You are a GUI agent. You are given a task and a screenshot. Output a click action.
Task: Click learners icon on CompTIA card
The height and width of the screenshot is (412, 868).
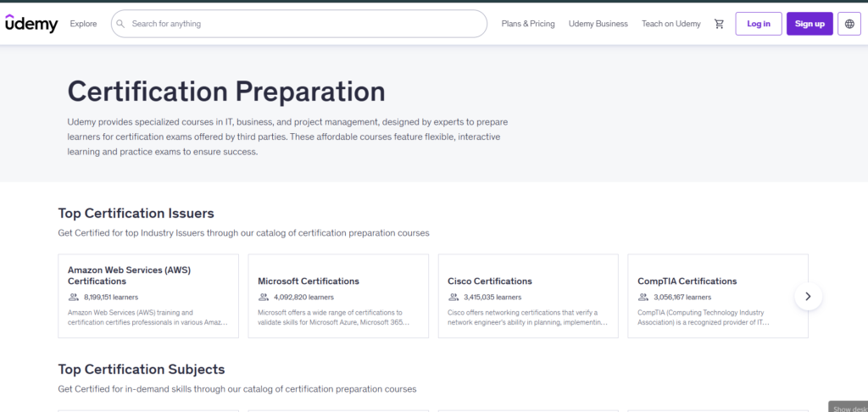tap(643, 298)
